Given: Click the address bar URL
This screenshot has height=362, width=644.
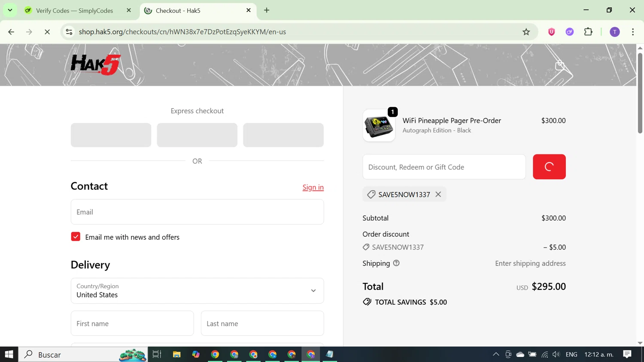Looking at the screenshot, I should 182,32.
